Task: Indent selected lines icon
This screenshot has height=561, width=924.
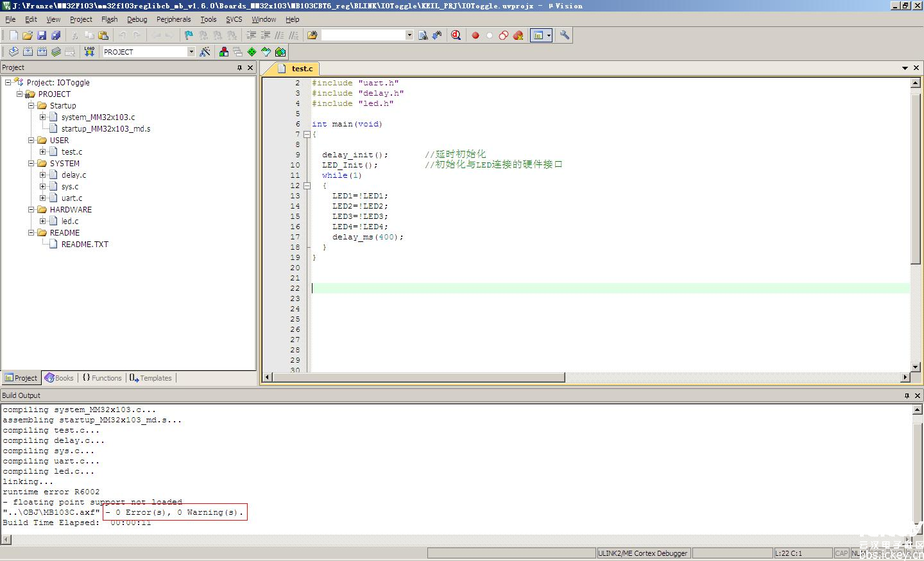Action: (x=251, y=35)
